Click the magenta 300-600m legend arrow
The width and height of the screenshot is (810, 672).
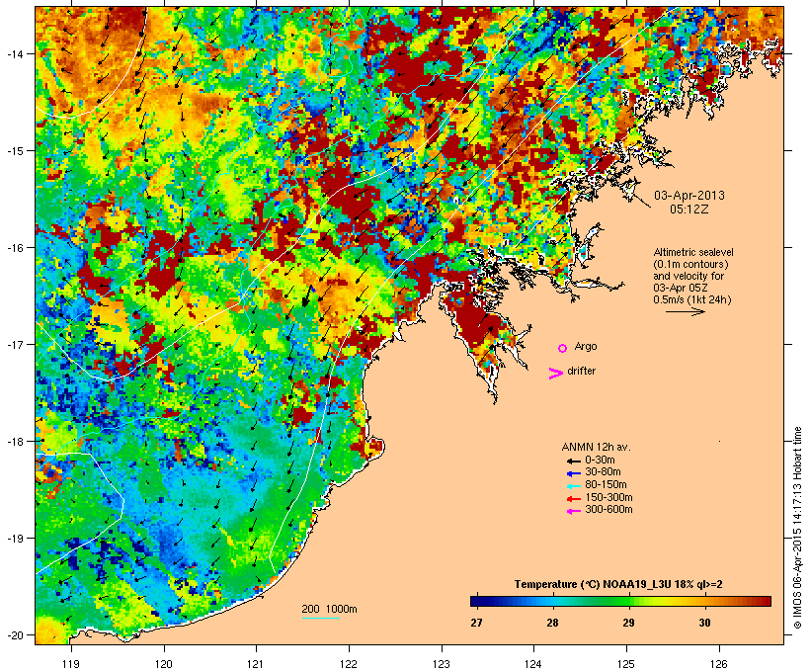click(x=574, y=511)
